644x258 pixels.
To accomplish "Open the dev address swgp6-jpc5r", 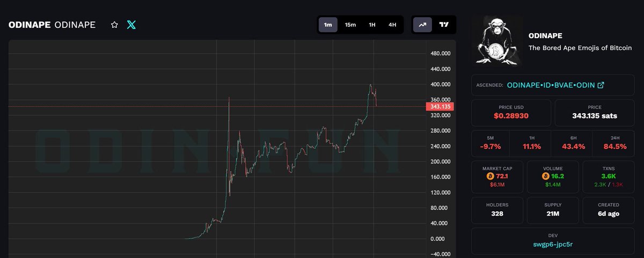I will click(553, 245).
